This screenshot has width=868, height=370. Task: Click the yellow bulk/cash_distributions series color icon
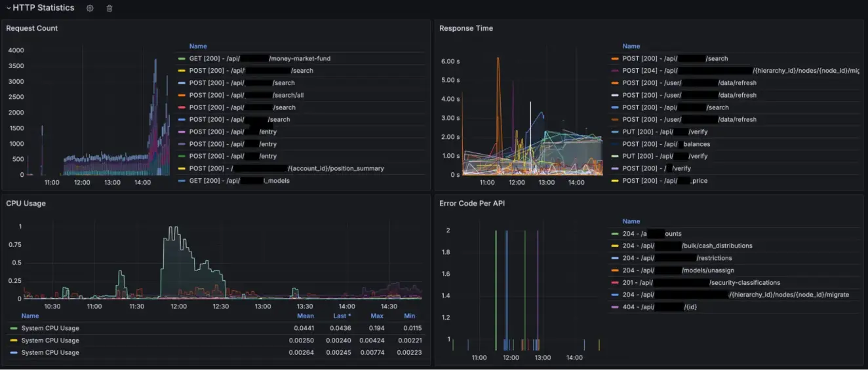tap(614, 246)
